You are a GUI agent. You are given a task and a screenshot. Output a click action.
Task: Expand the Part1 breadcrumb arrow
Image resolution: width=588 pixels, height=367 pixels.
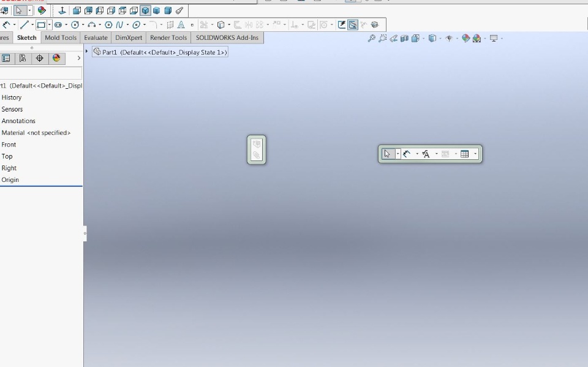(x=86, y=51)
